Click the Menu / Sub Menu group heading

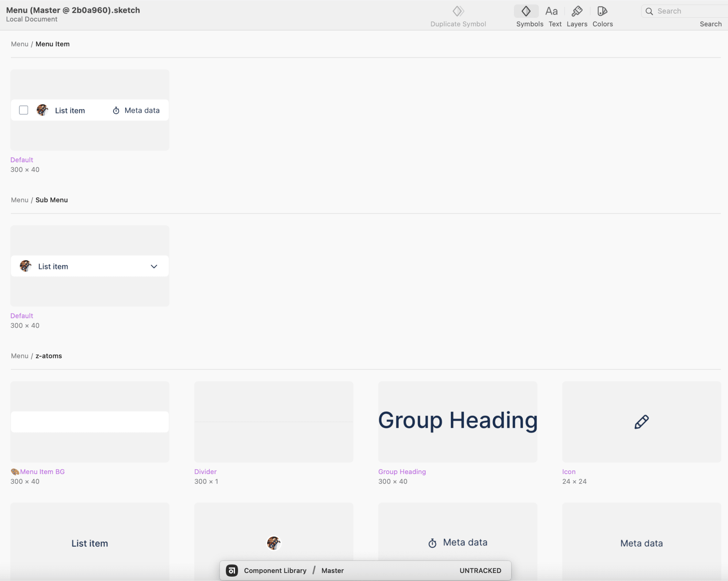click(x=39, y=200)
